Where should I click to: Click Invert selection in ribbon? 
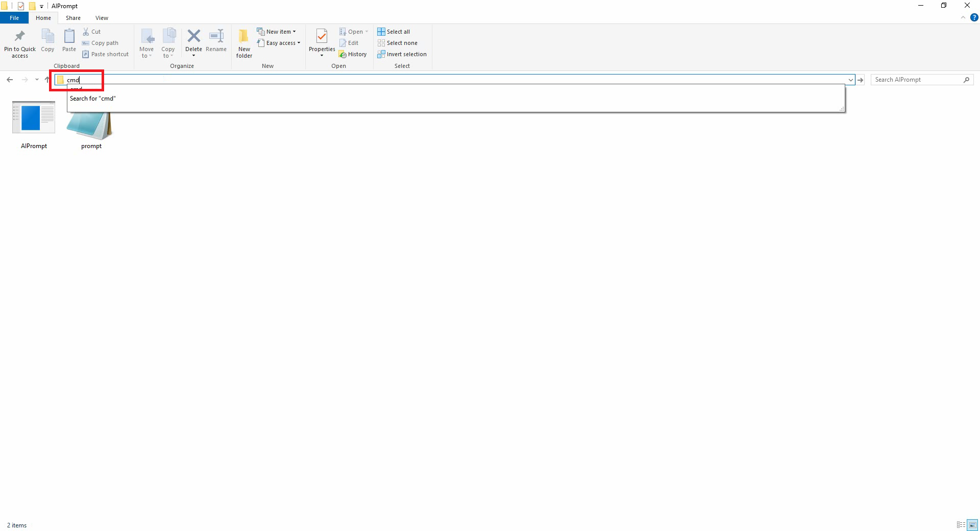402,54
